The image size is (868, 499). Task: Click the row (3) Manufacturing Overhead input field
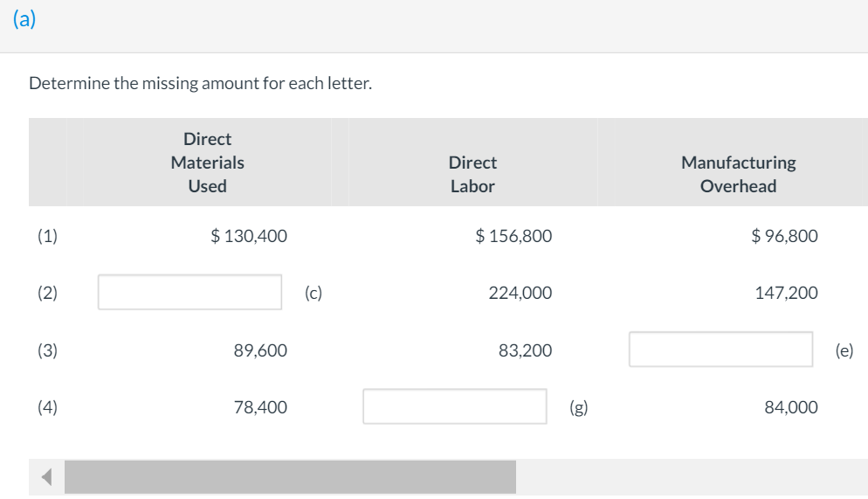[x=720, y=350]
